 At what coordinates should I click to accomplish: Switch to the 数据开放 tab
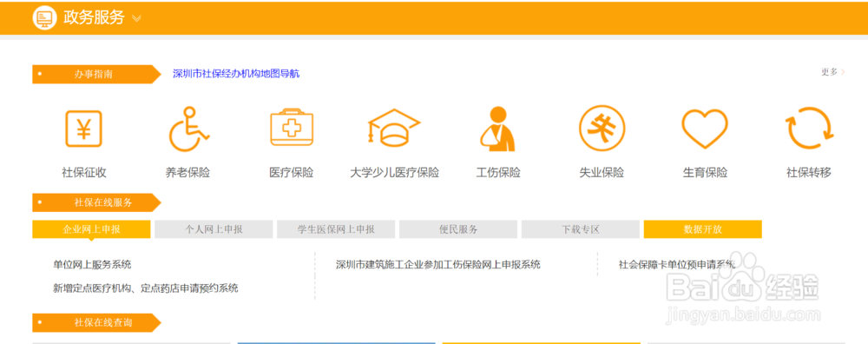coord(703,229)
